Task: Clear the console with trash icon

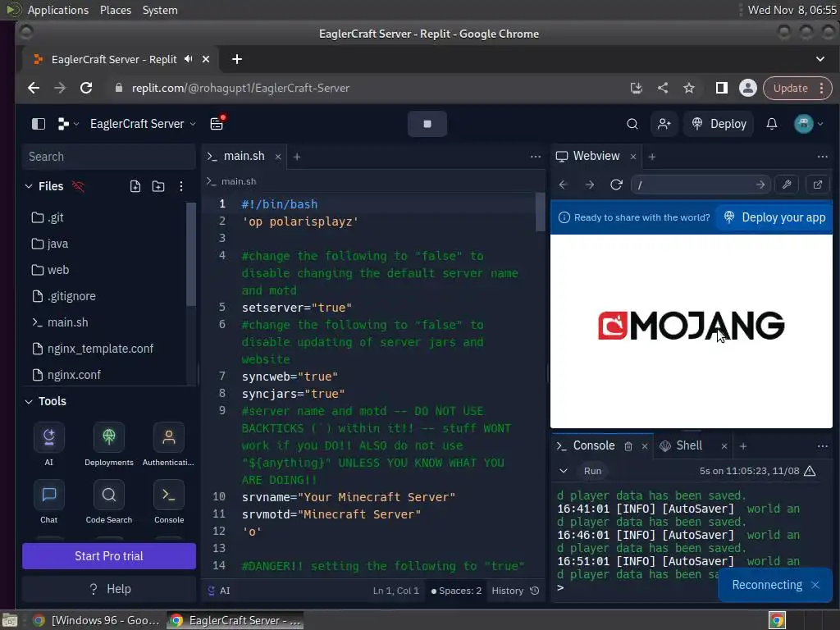Action: pos(628,446)
